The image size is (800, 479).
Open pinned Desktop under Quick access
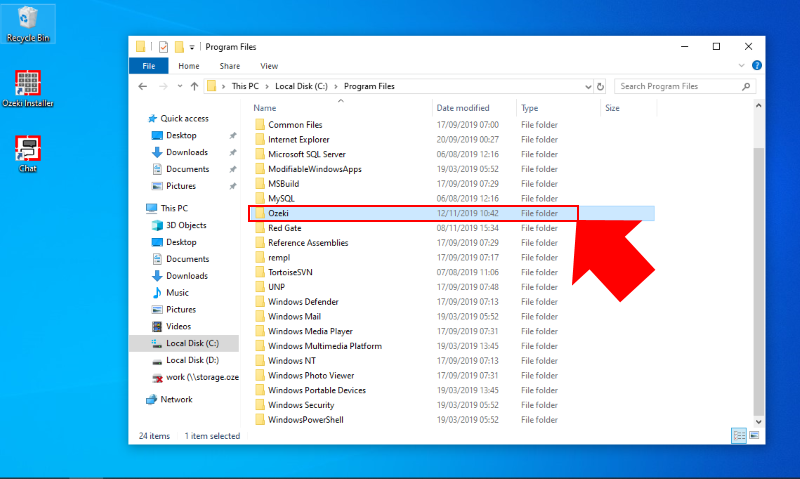coord(181,135)
